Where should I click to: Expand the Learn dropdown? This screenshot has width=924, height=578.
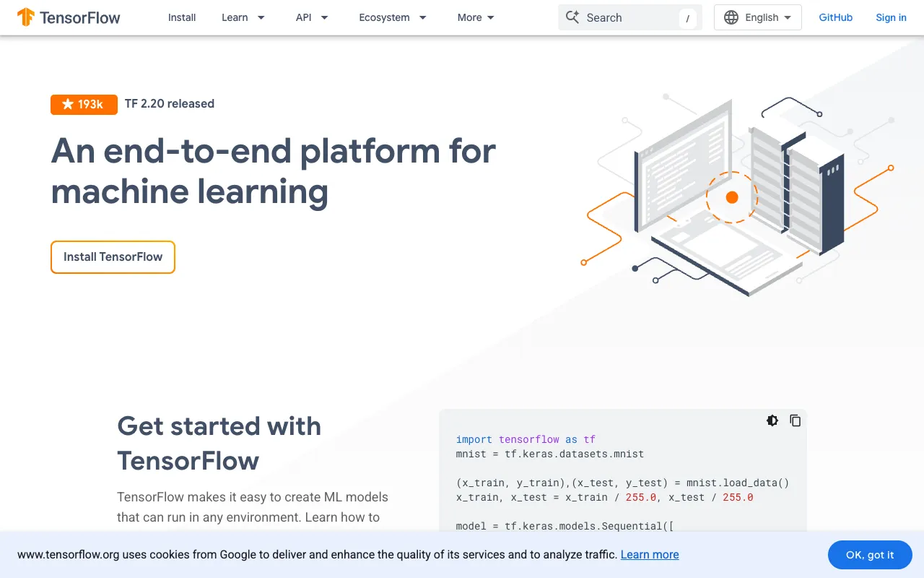(243, 17)
